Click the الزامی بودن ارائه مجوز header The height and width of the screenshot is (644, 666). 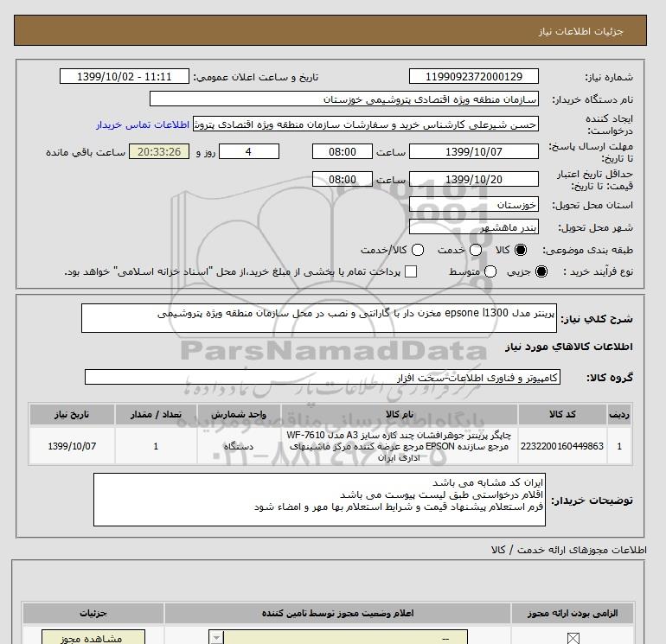tap(573, 614)
